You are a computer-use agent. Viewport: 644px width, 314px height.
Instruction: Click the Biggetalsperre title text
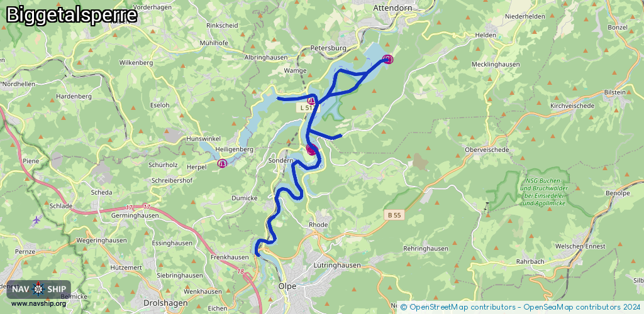72,16
